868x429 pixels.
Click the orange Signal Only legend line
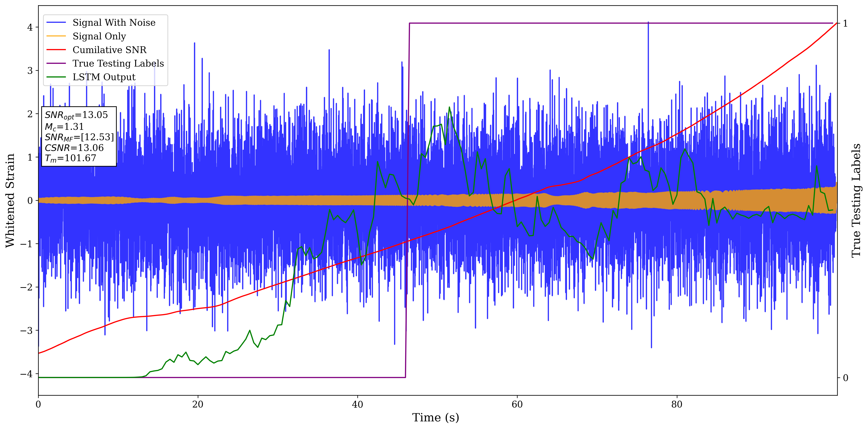pos(56,36)
